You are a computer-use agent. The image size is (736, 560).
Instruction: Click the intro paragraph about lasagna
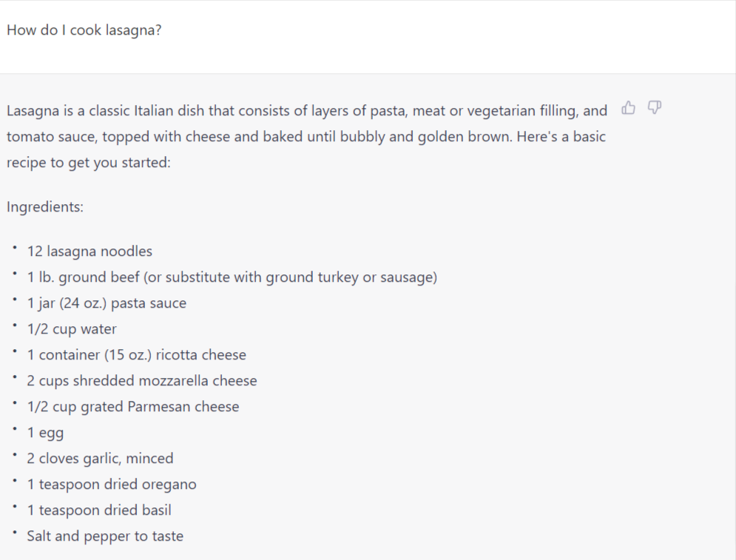point(306,137)
